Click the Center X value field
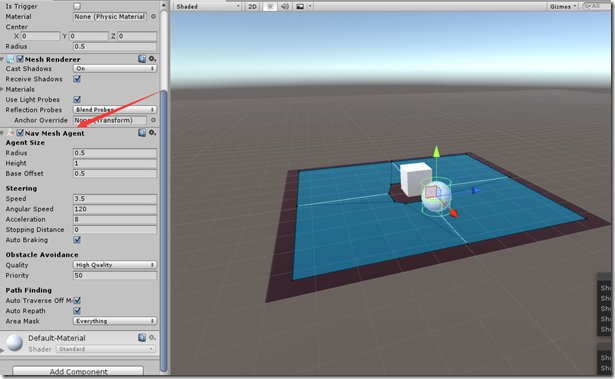 [x=40, y=36]
